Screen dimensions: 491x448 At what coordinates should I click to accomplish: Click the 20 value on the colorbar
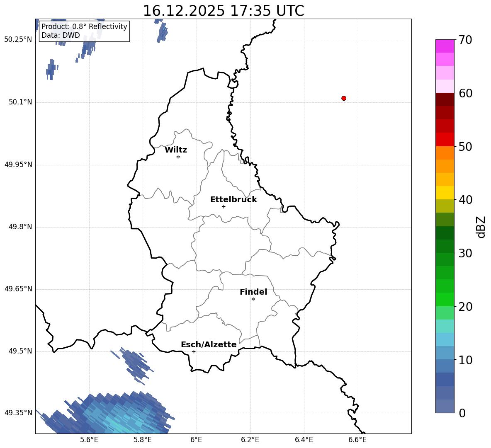pyautogui.click(x=465, y=307)
